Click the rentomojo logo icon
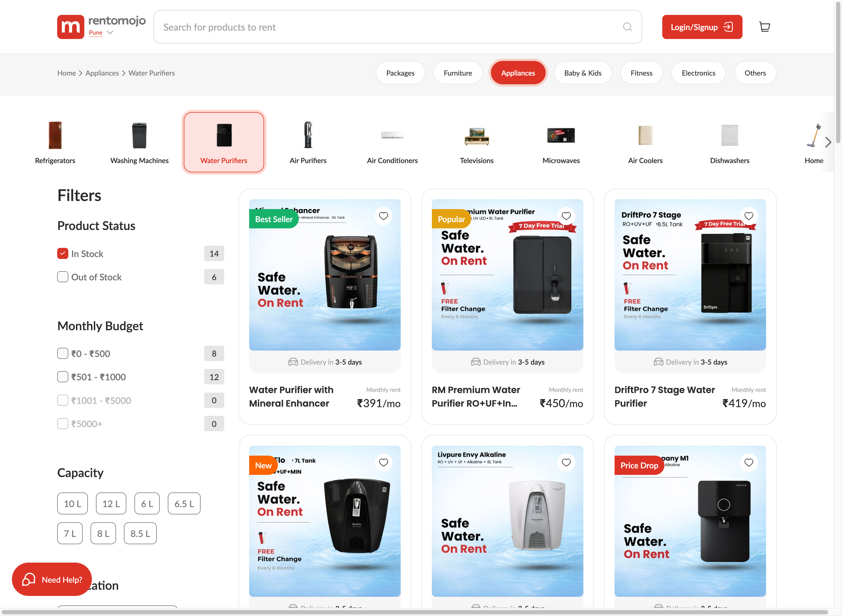 pyautogui.click(x=70, y=27)
